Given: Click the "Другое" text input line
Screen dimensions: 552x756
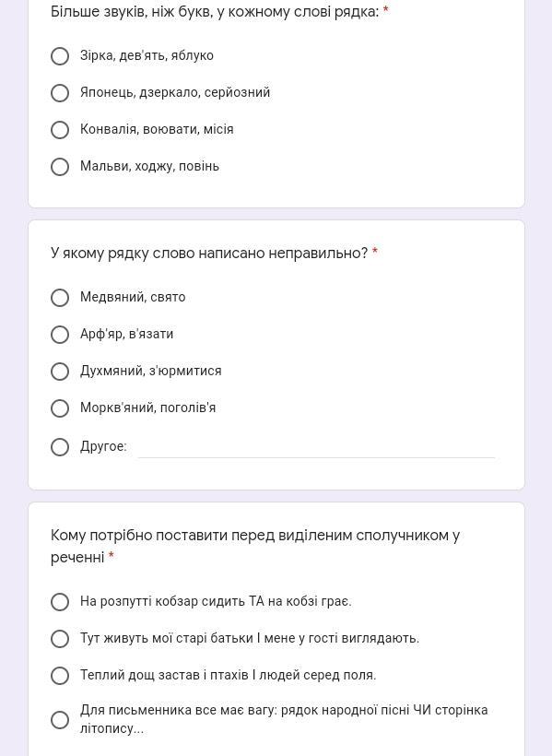Looking at the screenshot, I should (x=316, y=448).
